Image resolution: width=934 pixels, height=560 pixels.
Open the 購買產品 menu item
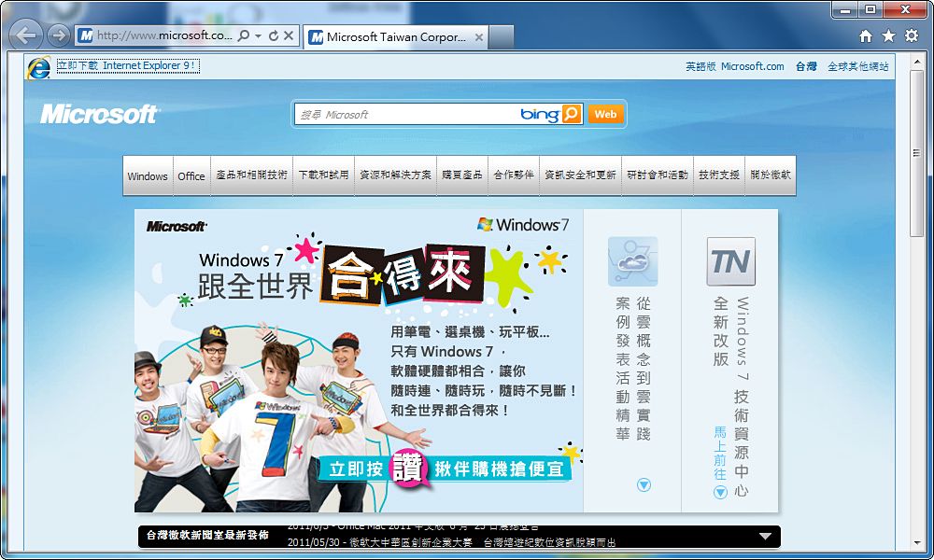[461, 175]
